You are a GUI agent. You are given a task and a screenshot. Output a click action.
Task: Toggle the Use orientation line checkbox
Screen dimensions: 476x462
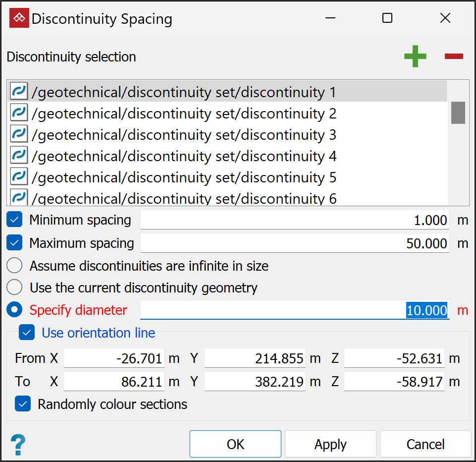tap(27, 333)
